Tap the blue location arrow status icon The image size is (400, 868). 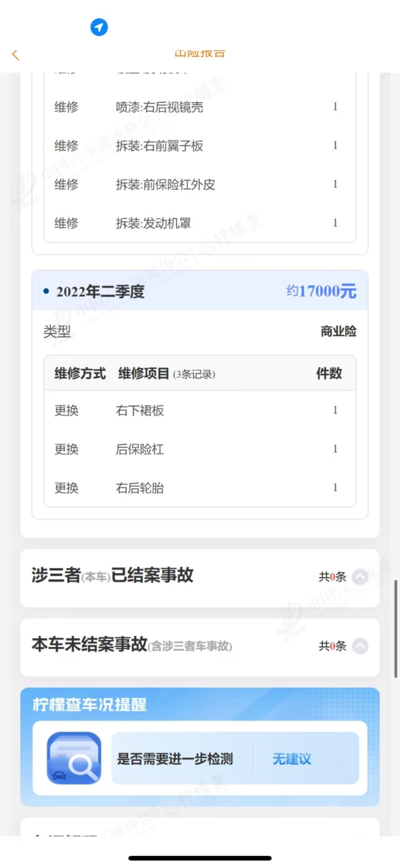(100, 27)
